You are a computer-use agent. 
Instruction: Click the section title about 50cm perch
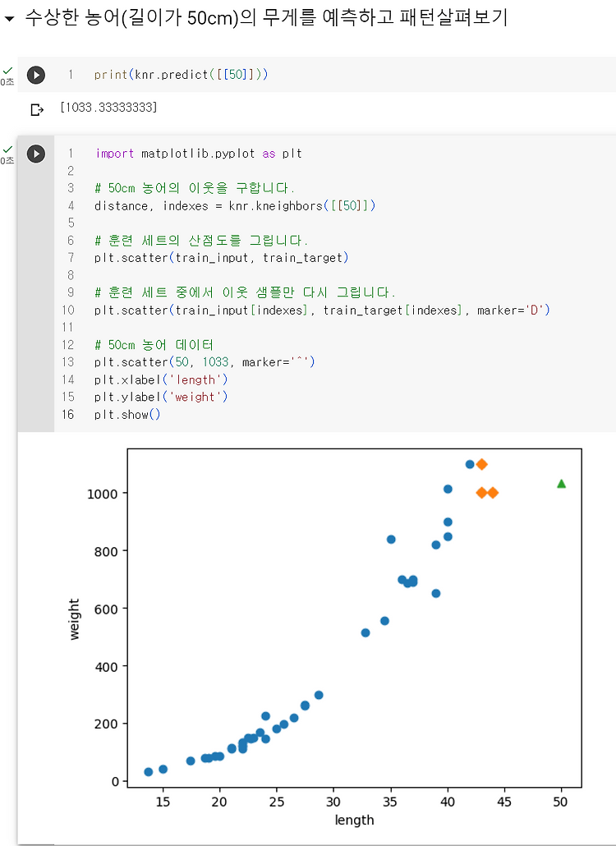coord(266,19)
